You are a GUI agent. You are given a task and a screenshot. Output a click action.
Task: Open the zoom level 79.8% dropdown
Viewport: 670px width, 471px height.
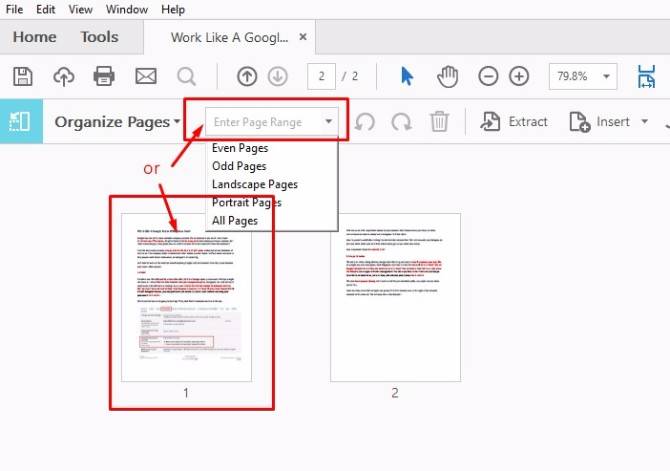(x=606, y=77)
